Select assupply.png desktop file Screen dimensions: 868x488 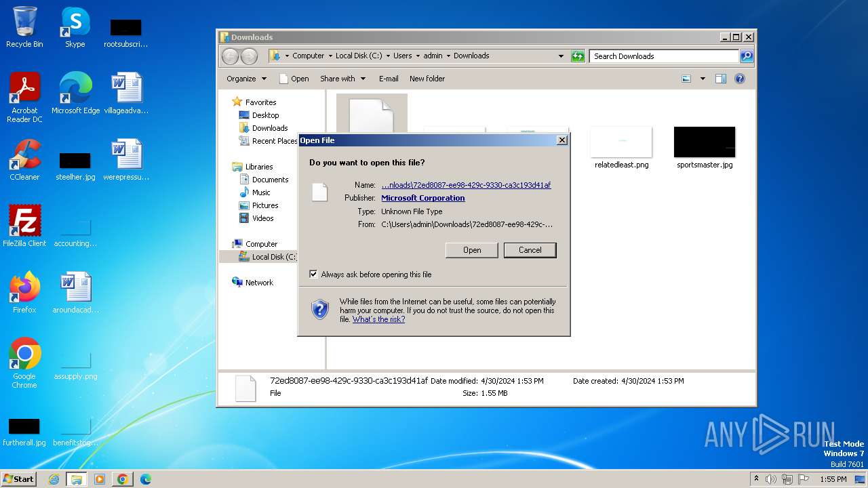[75, 366]
